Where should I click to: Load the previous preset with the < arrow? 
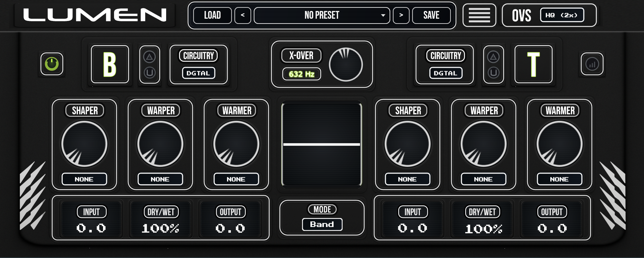(243, 15)
